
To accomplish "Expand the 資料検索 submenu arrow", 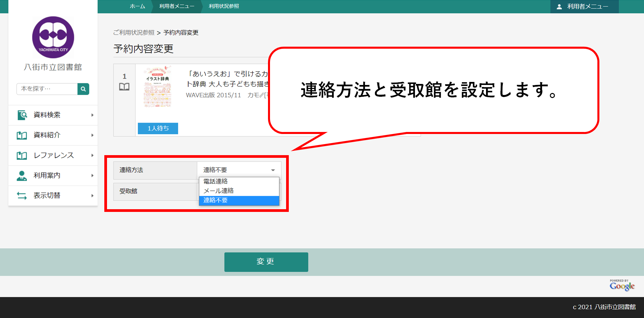I will [x=92, y=115].
